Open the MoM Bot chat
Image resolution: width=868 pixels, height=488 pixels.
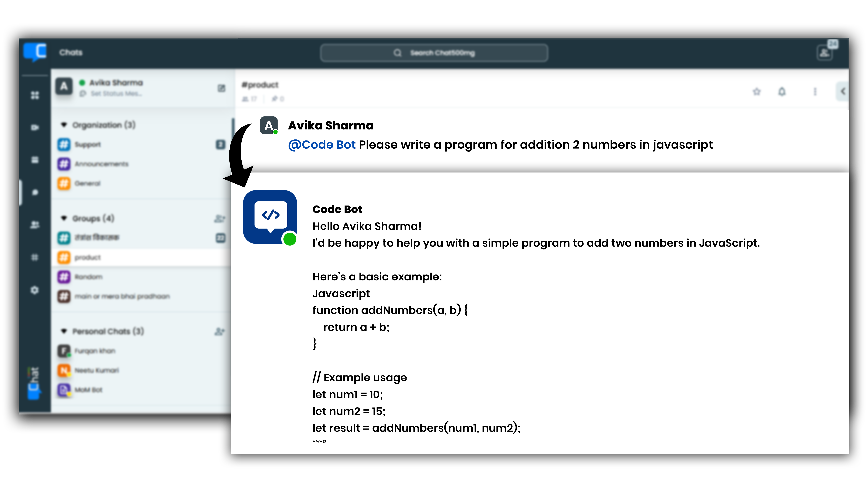(x=141, y=390)
